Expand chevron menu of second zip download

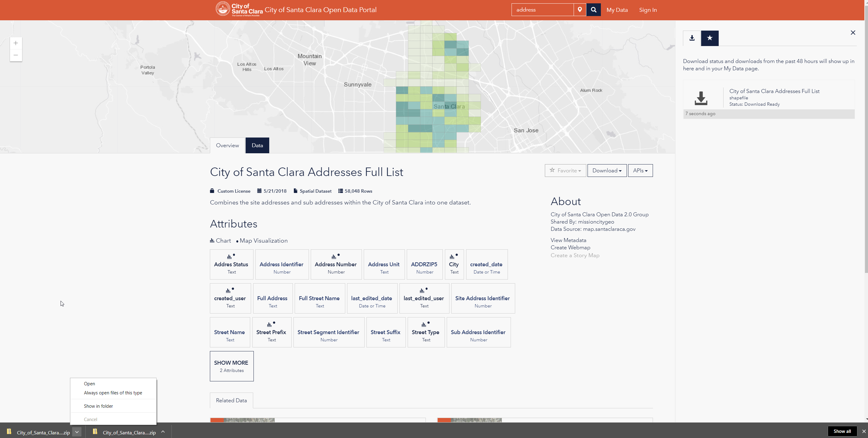click(163, 432)
